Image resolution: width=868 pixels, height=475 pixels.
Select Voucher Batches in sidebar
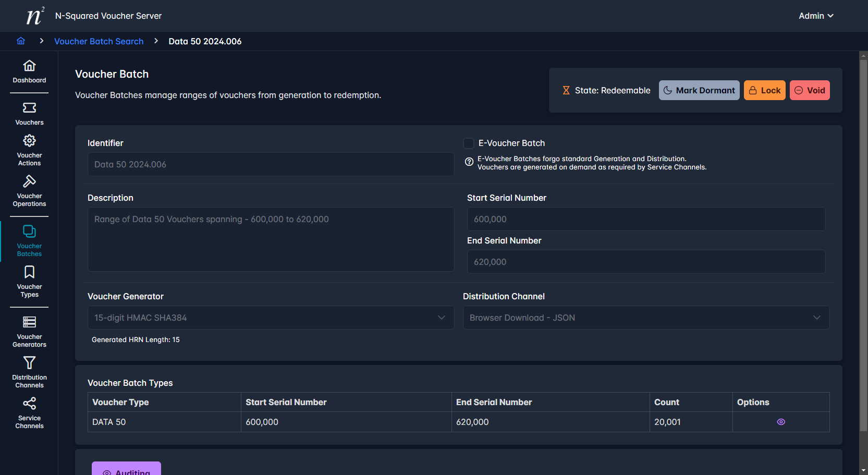point(29,240)
